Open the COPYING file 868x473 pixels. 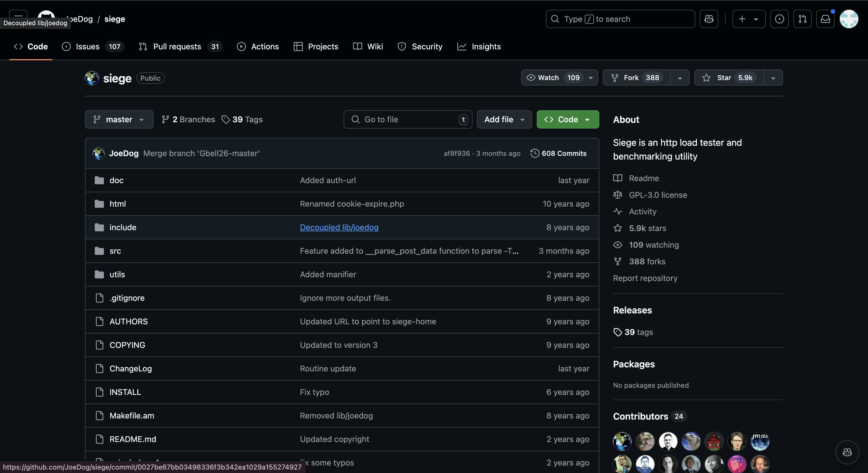pyautogui.click(x=127, y=345)
